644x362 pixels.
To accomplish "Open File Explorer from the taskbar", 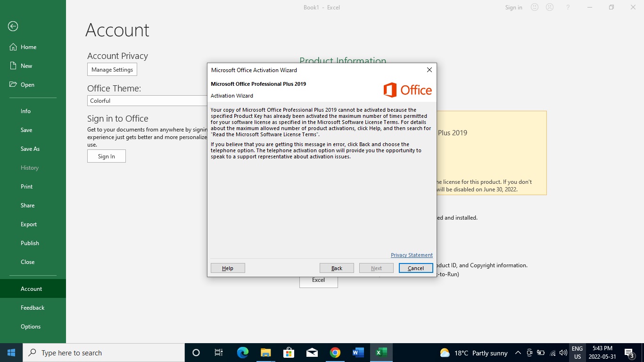I will click(x=265, y=353).
